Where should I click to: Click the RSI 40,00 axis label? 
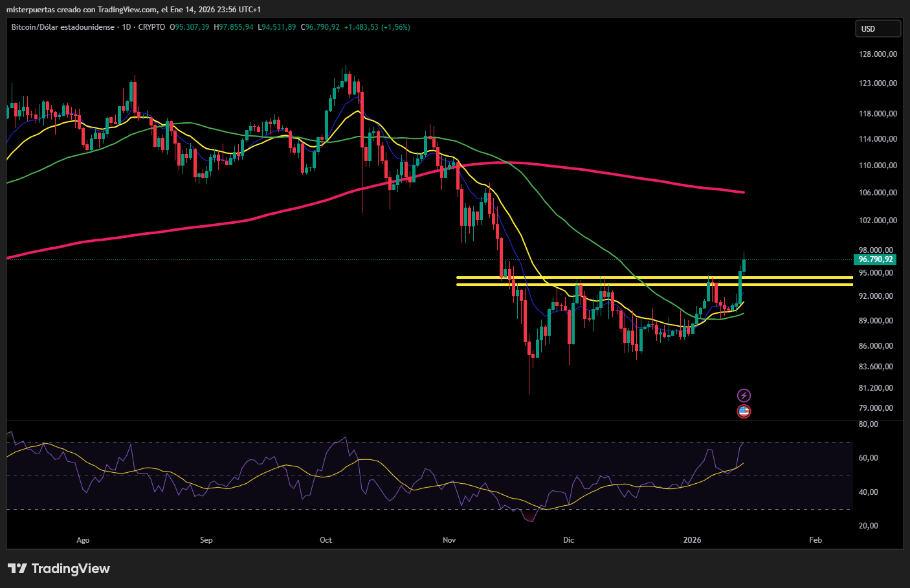click(x=868, y=492)
